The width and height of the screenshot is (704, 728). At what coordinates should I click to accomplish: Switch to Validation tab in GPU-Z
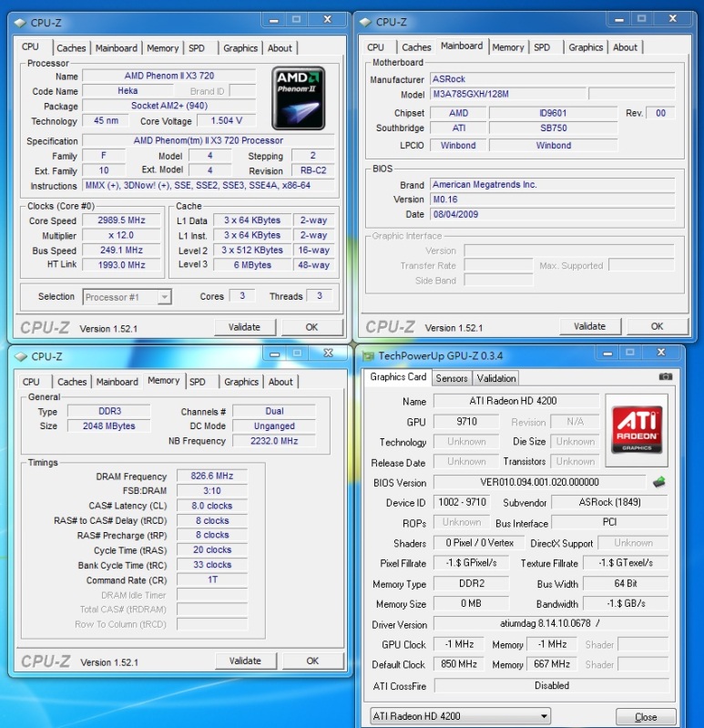tap(496, 378)
